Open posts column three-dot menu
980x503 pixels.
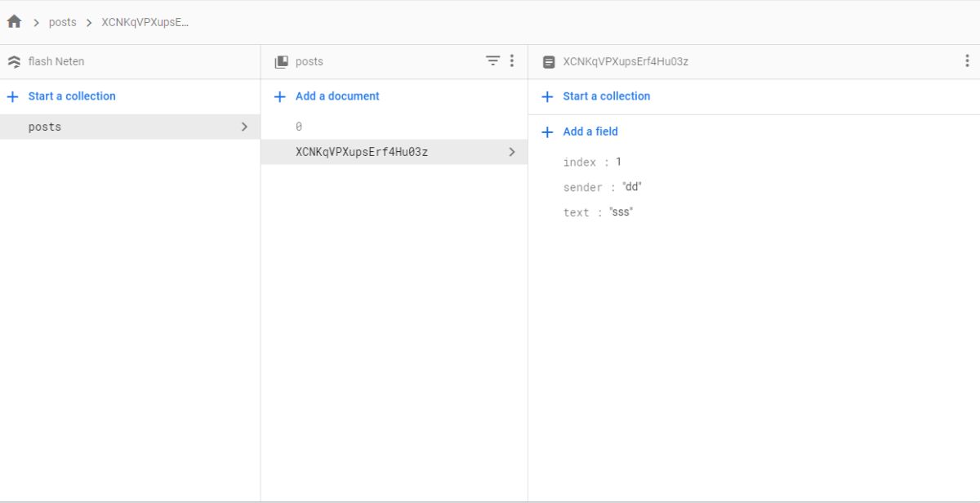pos(512,60)
